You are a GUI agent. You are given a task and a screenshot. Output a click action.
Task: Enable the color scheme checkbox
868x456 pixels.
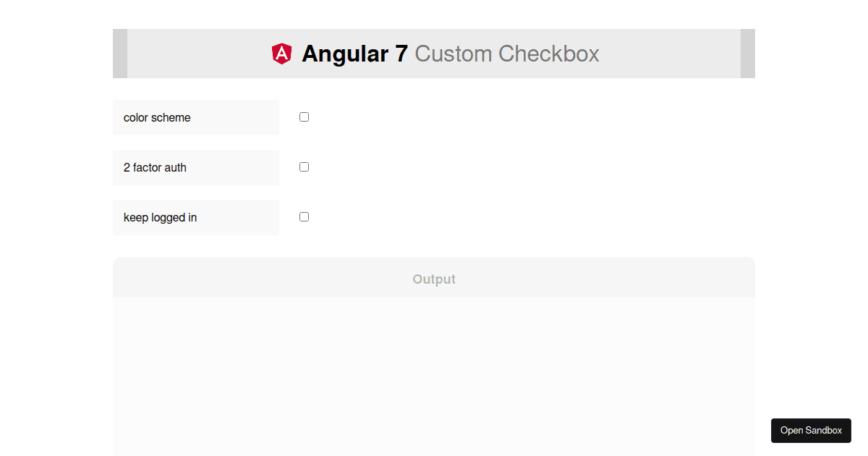coord(304,117)
